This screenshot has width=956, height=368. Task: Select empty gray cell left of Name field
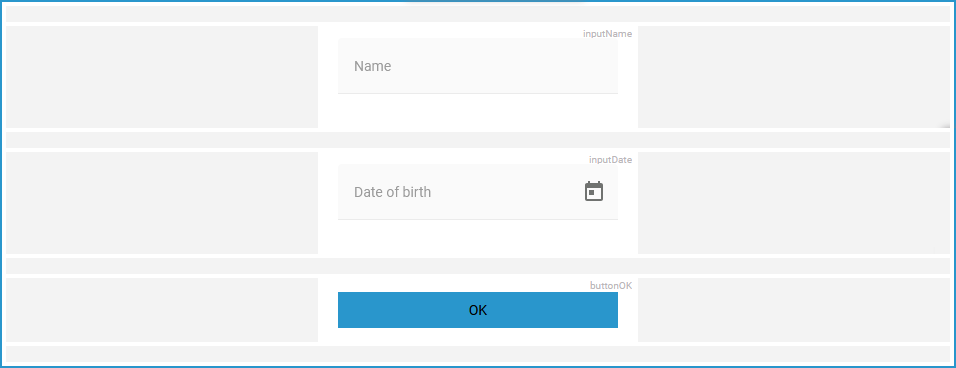(x=162, y=77)
